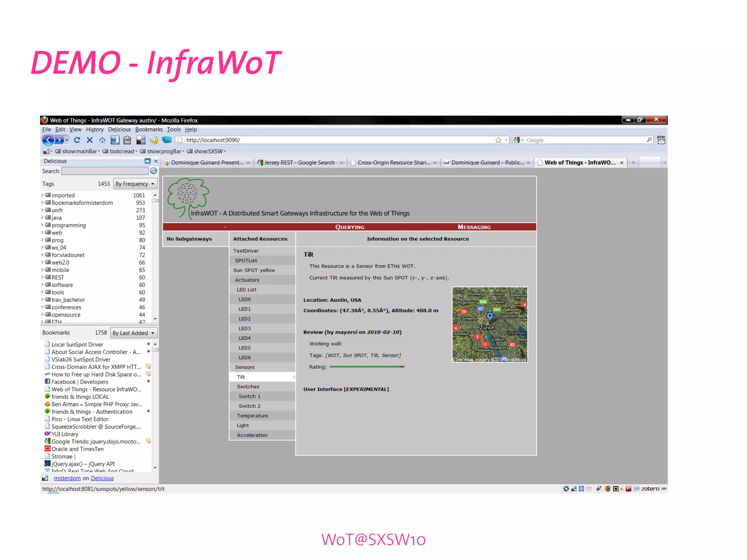The image size is (747, 560).
Task: Switch to Cross-Origin Resource Sharing tab
Action: [x=393, y=163]
